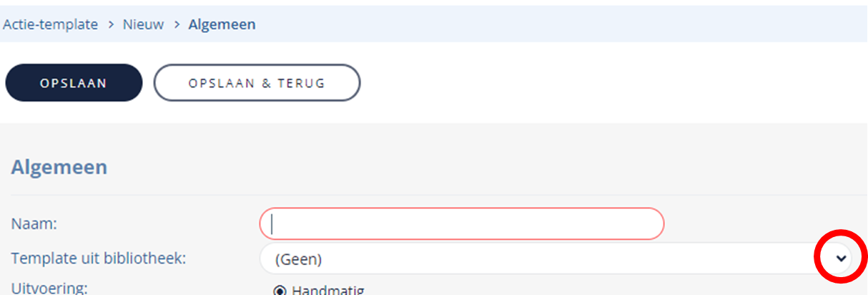Screen dimensions: 868x295
Task: Click the text cursor inside Naam field
Action: click(x=272, y=224)
